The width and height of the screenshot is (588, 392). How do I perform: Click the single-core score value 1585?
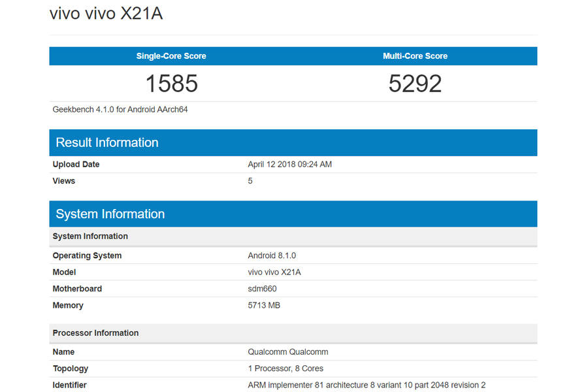tap(171, 84)
